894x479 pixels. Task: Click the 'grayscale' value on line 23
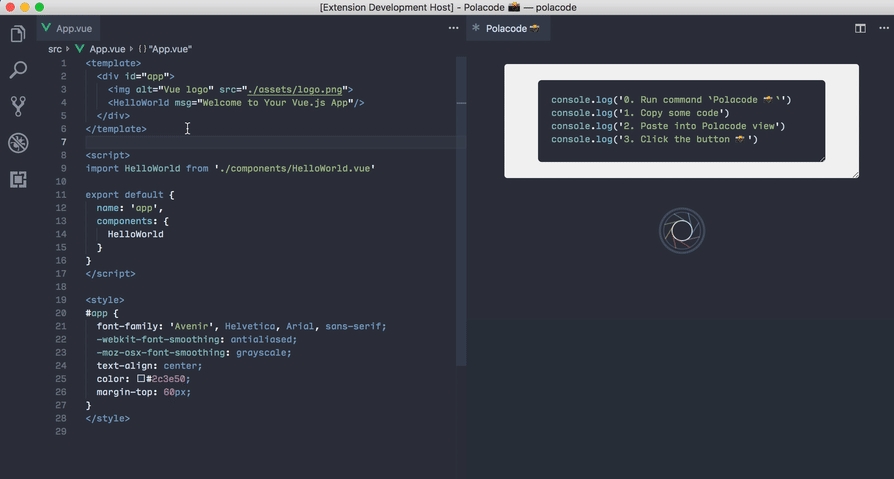262,352
